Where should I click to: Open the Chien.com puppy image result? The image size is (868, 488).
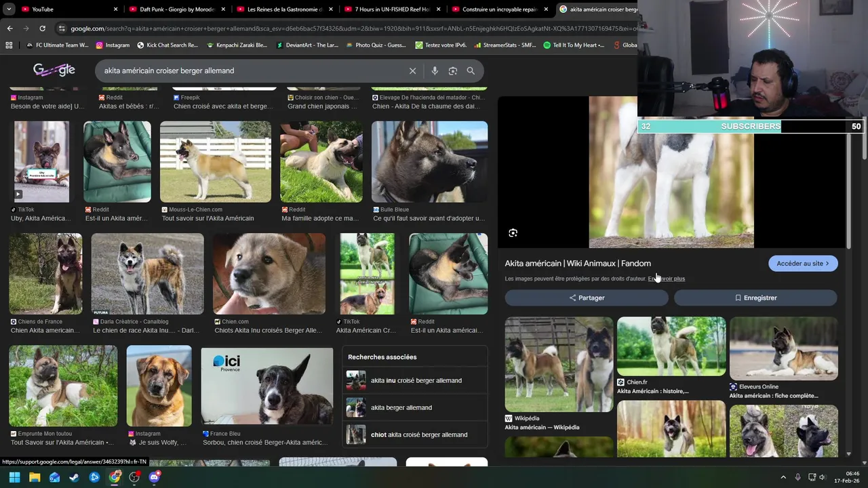click(269, 274)
